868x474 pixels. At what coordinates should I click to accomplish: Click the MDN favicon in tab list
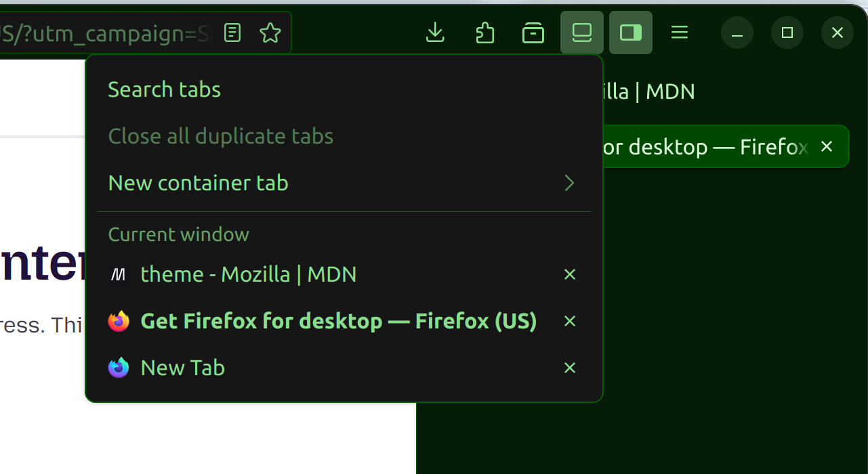tap(119, 274)
